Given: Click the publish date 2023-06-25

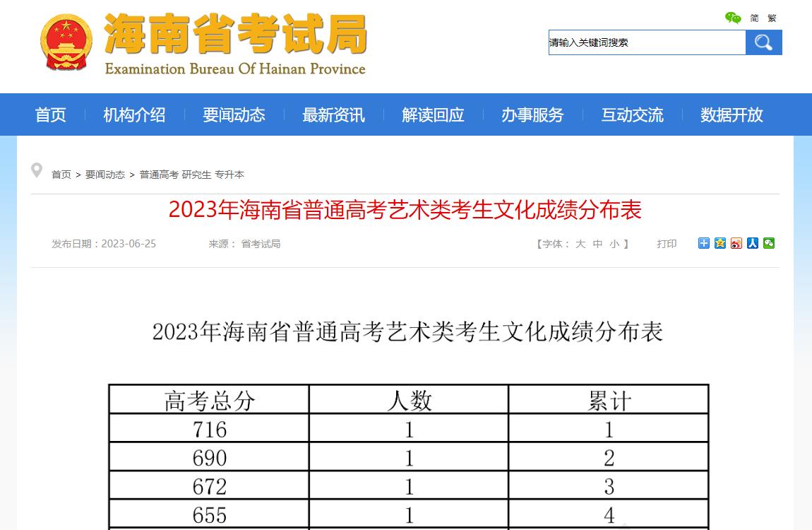Looking at the screenshot, I should 129,244.
